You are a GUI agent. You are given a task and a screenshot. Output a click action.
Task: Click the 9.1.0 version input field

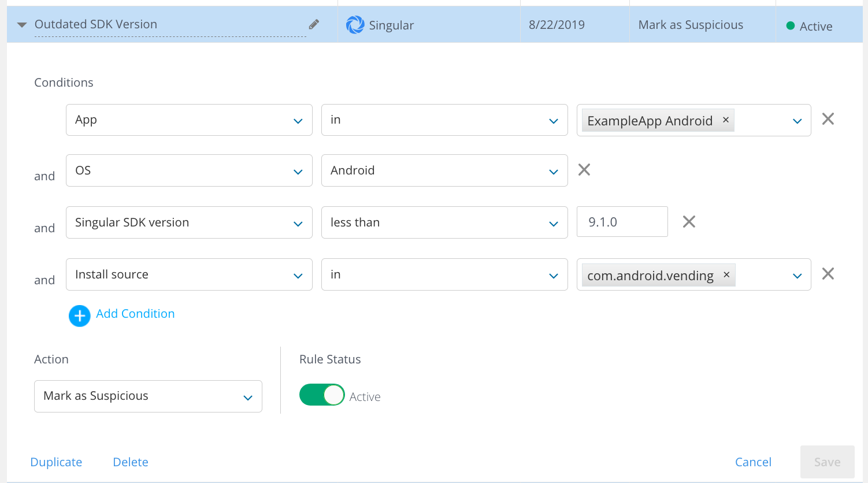(x=622, y=222)
